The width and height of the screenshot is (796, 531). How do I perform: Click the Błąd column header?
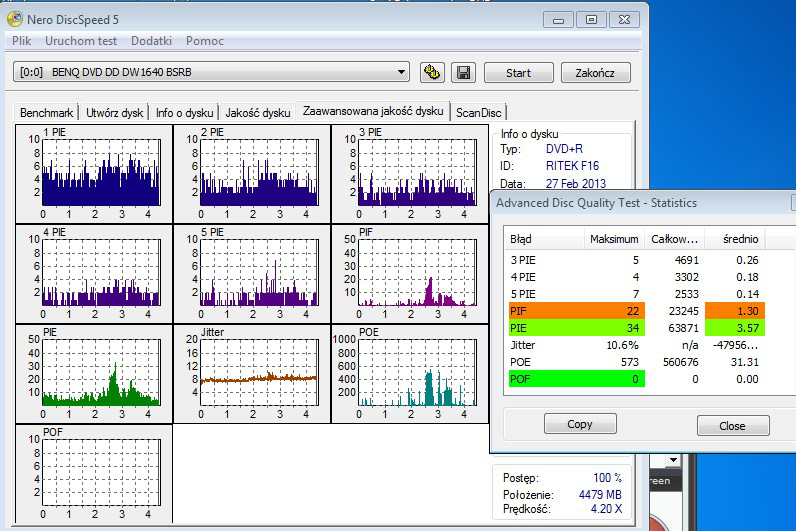pos(543,239)
